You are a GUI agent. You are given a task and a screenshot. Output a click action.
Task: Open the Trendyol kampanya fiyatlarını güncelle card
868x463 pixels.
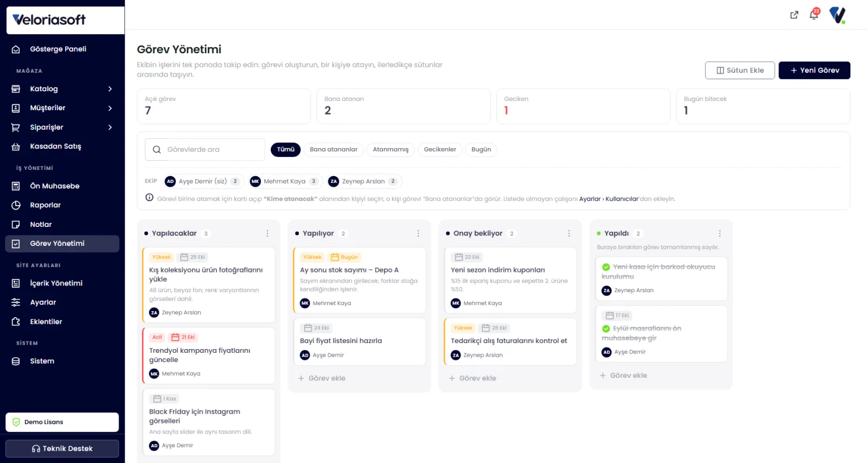tap(209, 356)
